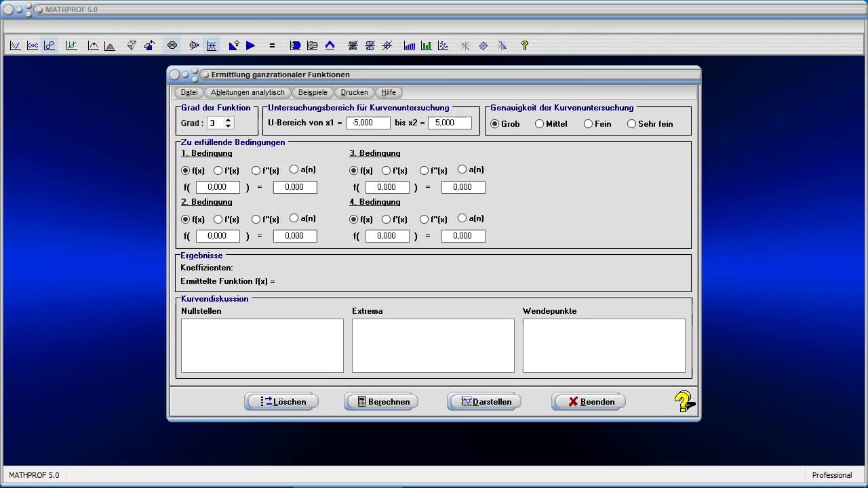Click the green bar chart toolbar icon
The image size is (868, 488).
click(426, 45)
